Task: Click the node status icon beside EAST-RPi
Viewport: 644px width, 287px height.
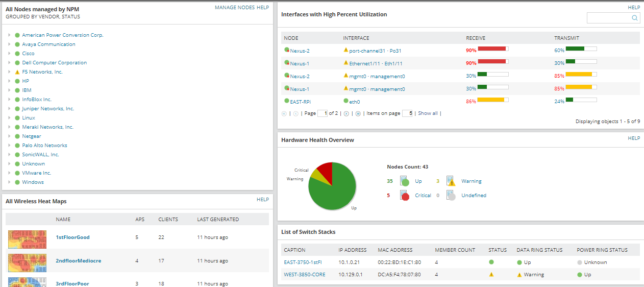Action: coord(287,101)
